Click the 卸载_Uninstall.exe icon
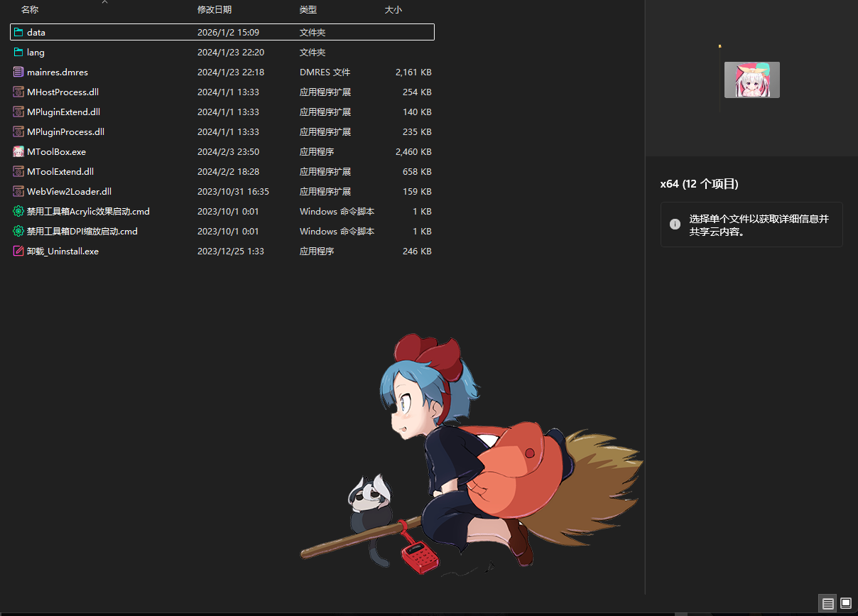This screenshot has height=616, width=858. pyautogui.click(x=18, y=251)
